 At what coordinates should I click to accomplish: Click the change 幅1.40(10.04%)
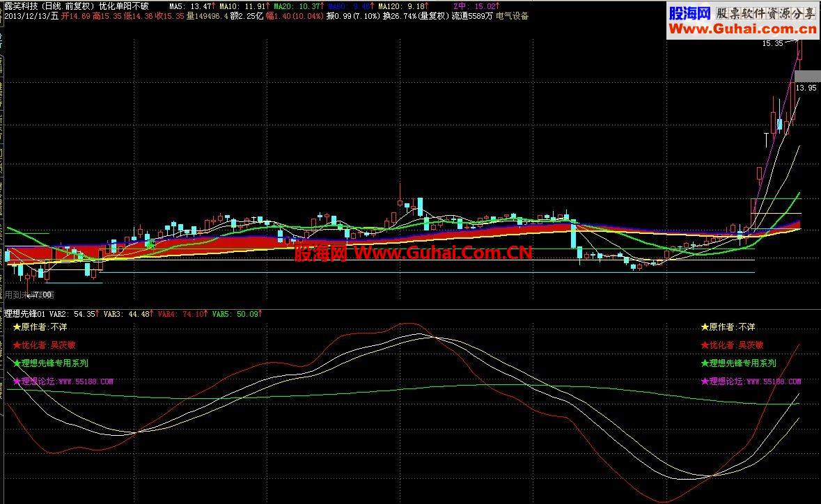click(295, 16)
